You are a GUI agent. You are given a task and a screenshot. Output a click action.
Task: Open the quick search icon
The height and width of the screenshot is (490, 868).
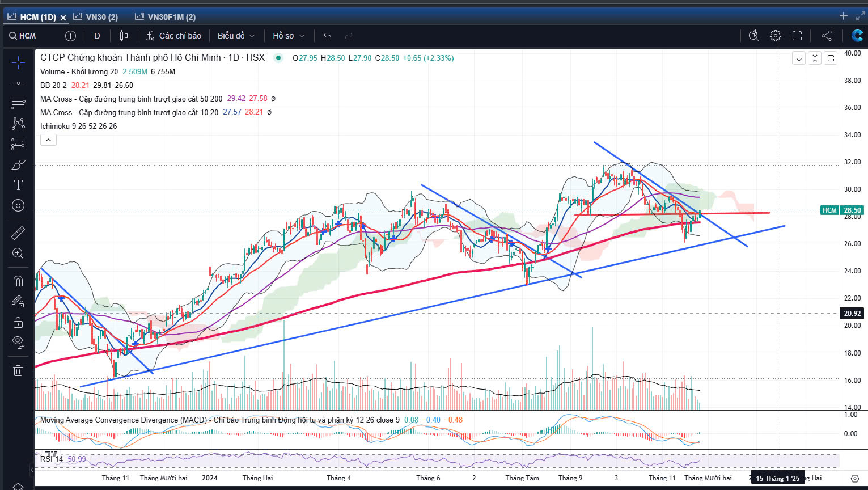pos(753,36)
